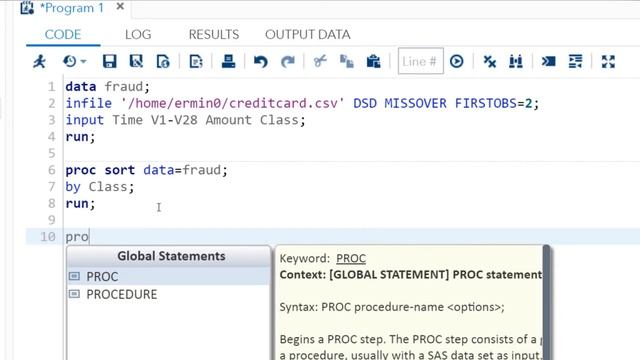
Task: Expand the history dropdown arrow
Action: (x=84, y=62)
